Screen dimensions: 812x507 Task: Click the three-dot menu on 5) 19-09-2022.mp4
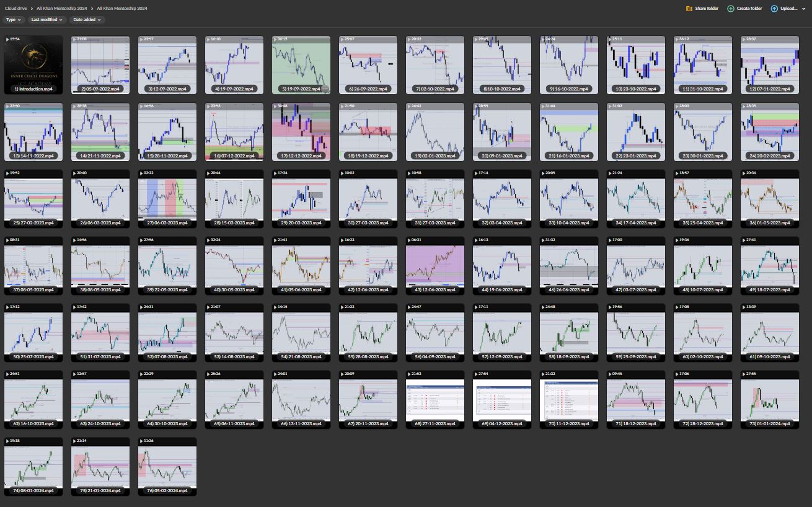[x=325, y=89]
